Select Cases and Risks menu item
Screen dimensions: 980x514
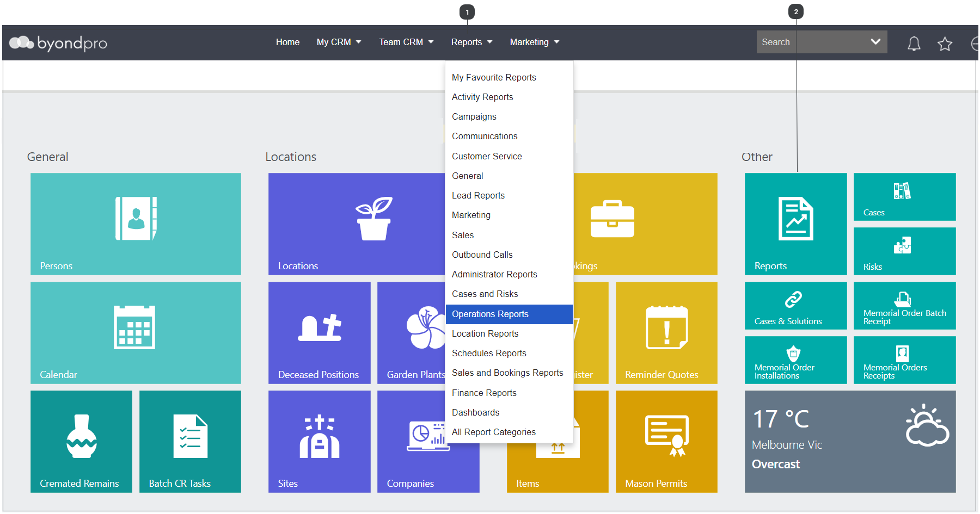click(x=509, y=294)
